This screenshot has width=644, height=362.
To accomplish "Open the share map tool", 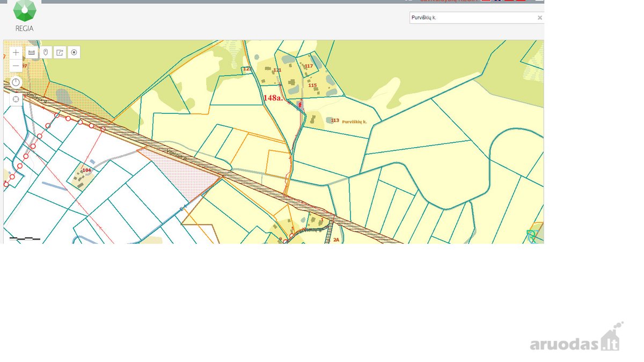I will tap(60, 53).
